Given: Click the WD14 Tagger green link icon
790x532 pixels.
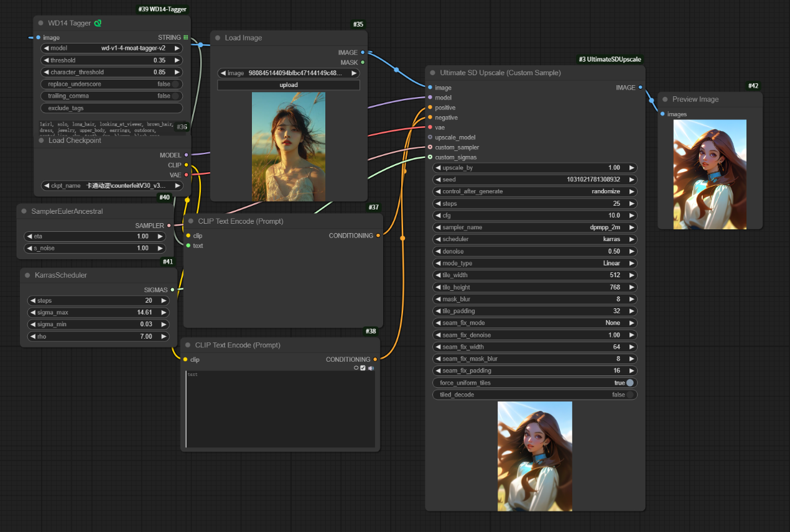Looking at the screenshot, I should tap(98, 23).
